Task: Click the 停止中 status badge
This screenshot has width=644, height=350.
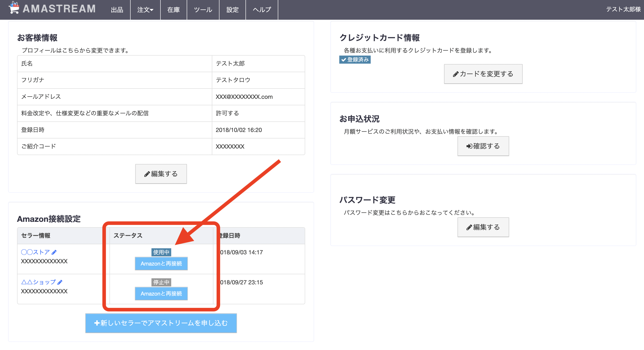Action: (161, 282)
